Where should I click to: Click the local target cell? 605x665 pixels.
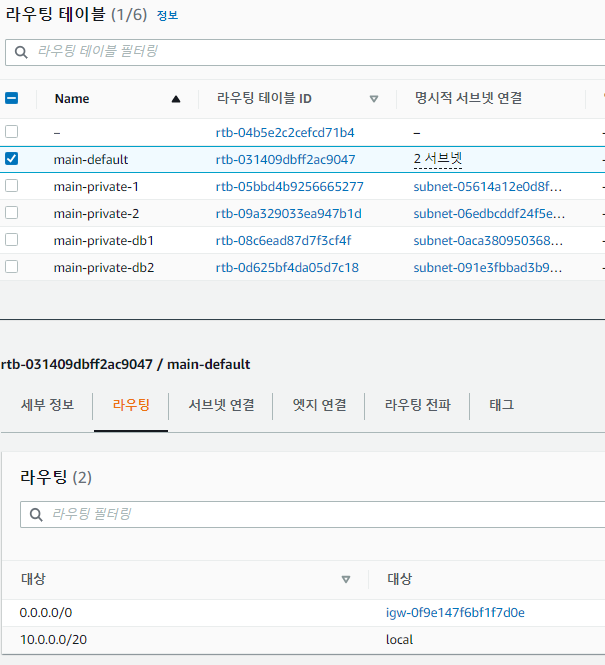399,640
